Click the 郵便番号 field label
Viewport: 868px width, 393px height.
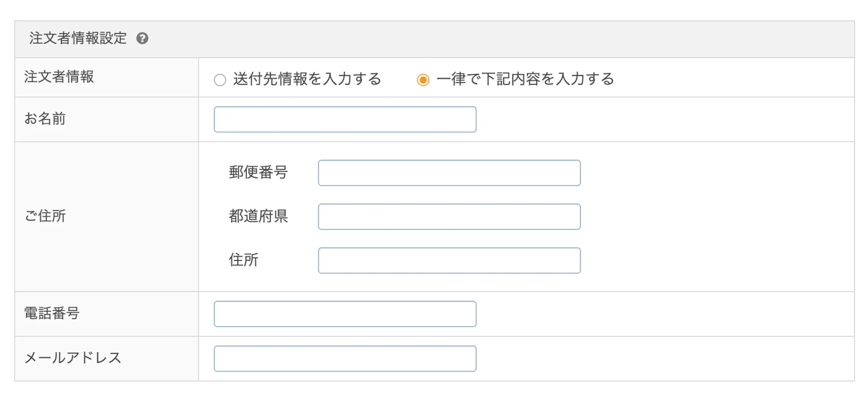tap(258, 173)
